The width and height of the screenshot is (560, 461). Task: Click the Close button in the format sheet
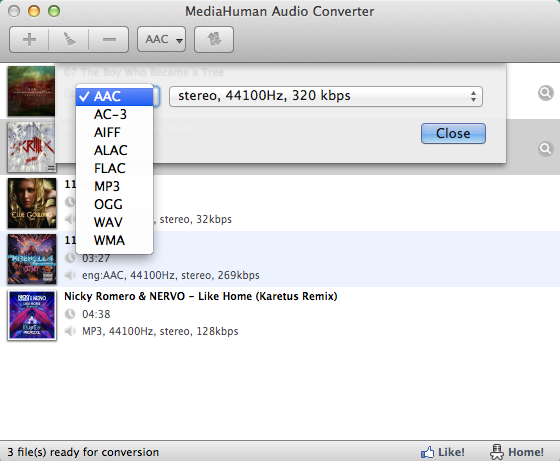point(453,134)
